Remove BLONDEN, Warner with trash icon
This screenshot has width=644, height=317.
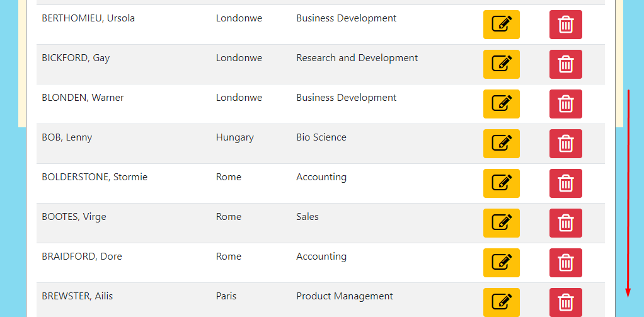565,104
